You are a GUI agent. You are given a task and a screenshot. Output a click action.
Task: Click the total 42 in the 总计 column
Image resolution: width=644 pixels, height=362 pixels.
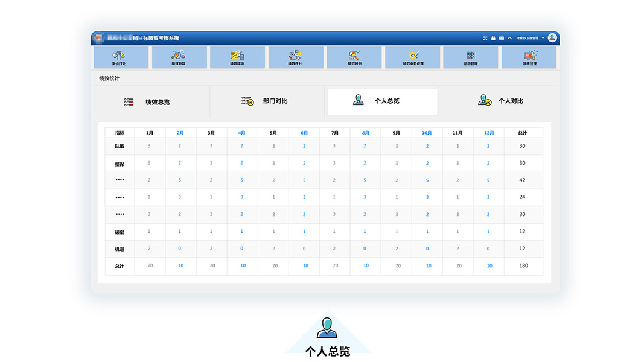522,180
